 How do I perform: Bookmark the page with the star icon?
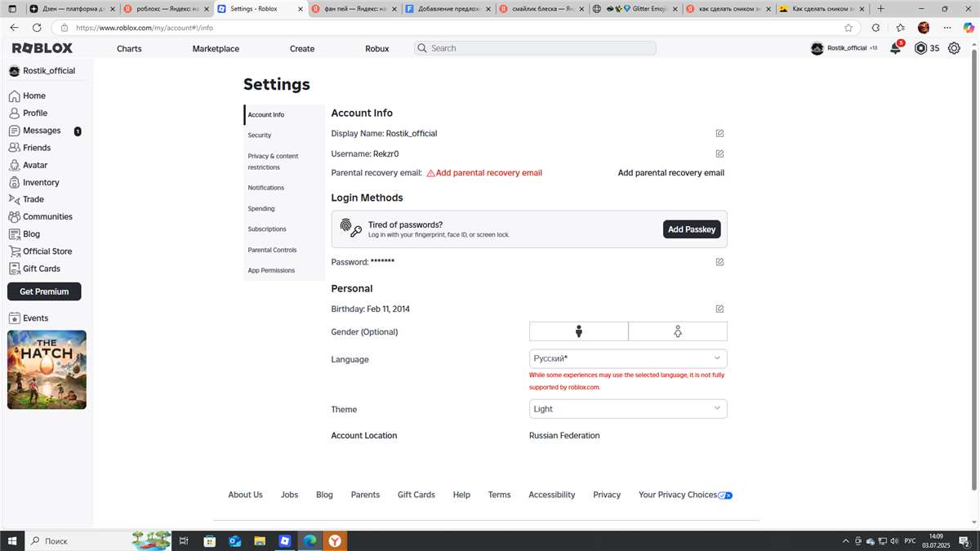849,27
